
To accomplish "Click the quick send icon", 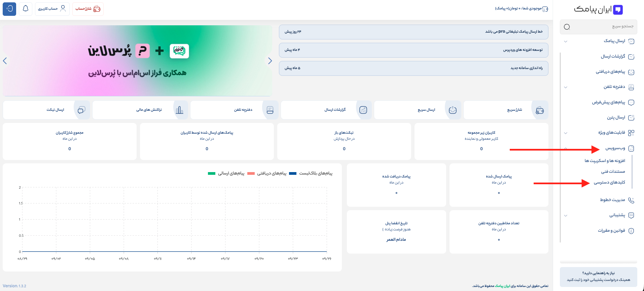I will [453, 110].
